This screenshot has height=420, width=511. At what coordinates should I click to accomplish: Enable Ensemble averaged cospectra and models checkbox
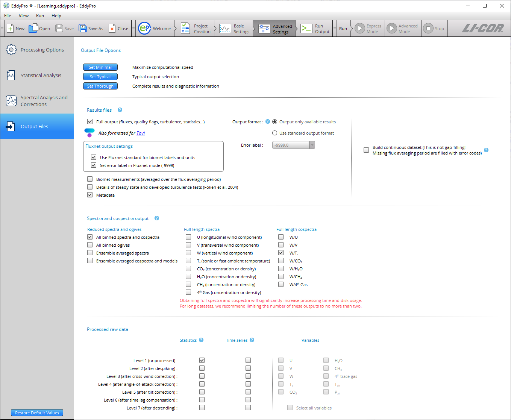click(x=90, y=261)
